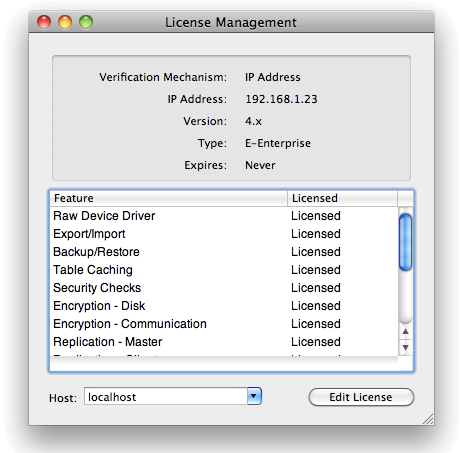
Task: Select the Backup/Restore feature row
Action: coord(224,252)
